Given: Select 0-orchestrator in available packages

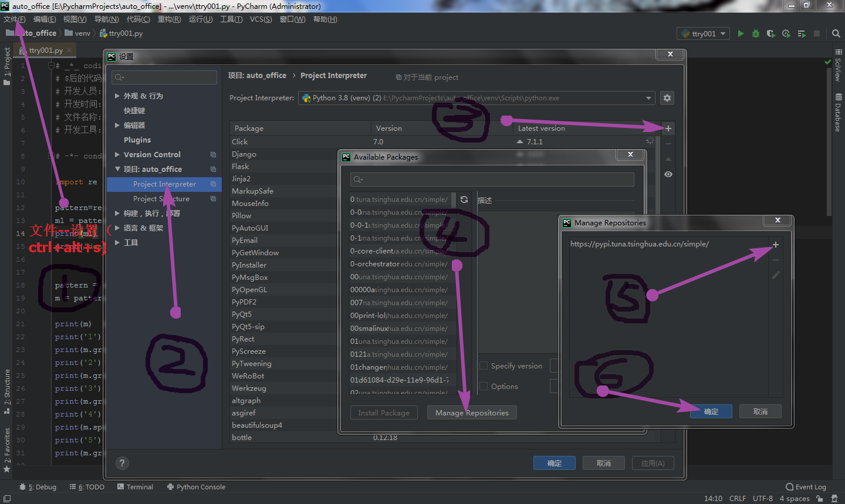Looking at the screenshot, I should [x=403, y=264].
